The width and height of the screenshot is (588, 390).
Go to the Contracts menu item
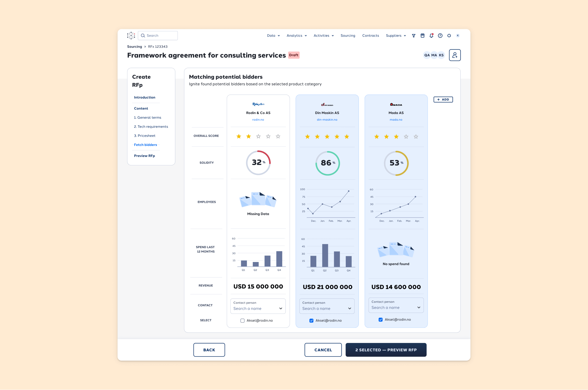click(x=370, y=35)
